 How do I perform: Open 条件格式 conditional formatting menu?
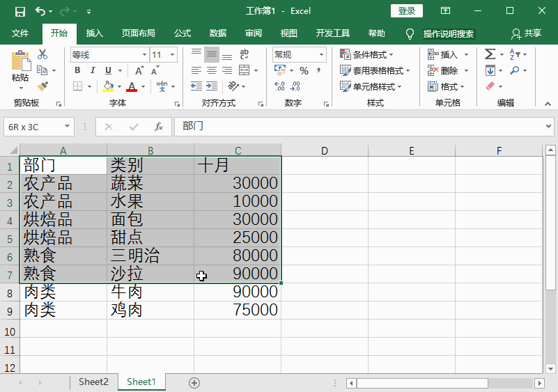366,54
